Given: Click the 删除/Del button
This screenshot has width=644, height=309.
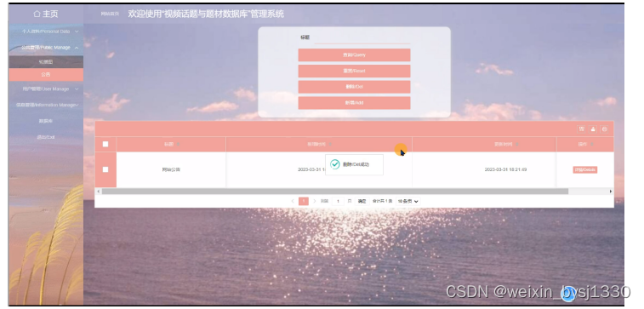Looking at the screenshot, I should coord(354,87).
